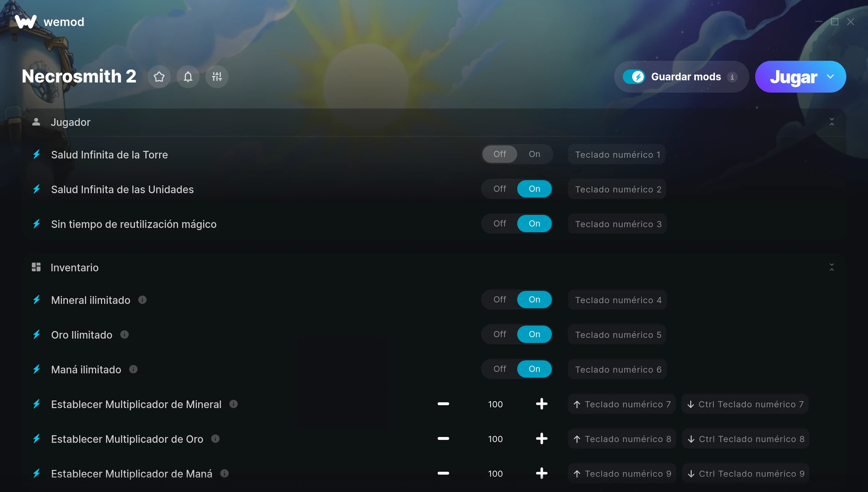Show info for Establecer Multiplicador de Mineral

tap(234, 404)
